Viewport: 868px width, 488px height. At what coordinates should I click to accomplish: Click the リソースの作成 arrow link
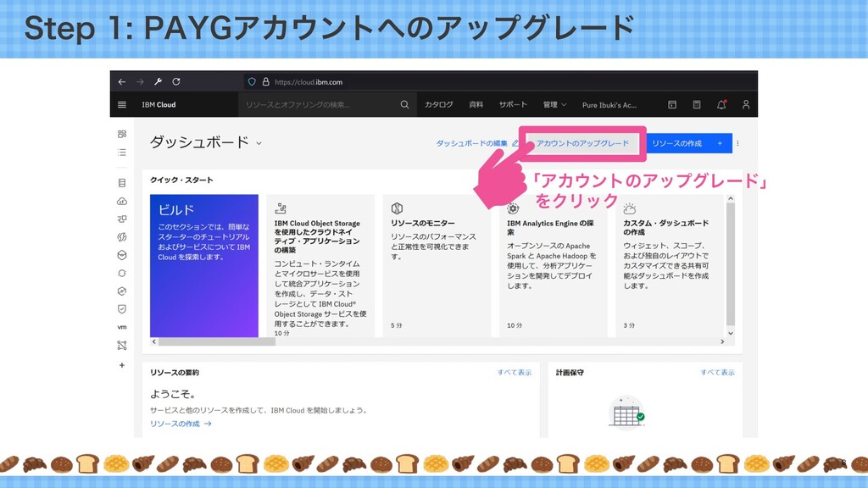coord(181,424)
